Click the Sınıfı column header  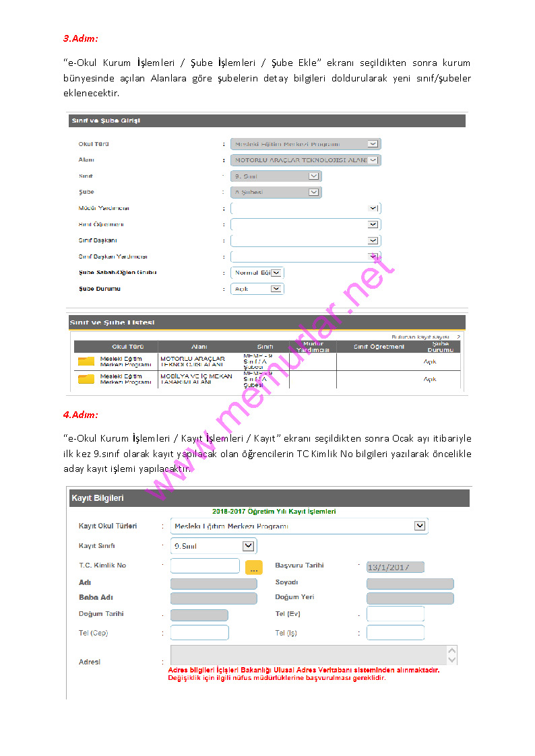[x=265, y=347]
